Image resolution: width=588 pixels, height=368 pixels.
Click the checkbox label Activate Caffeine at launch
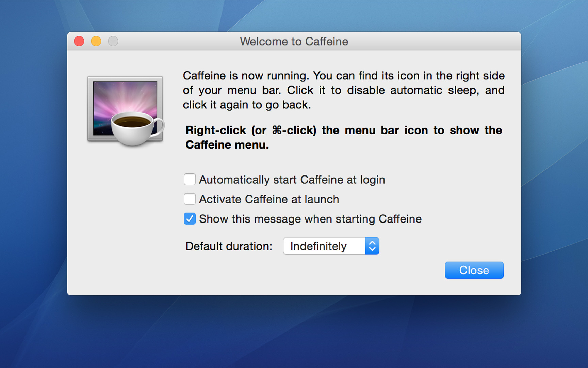tap(269, 199)
